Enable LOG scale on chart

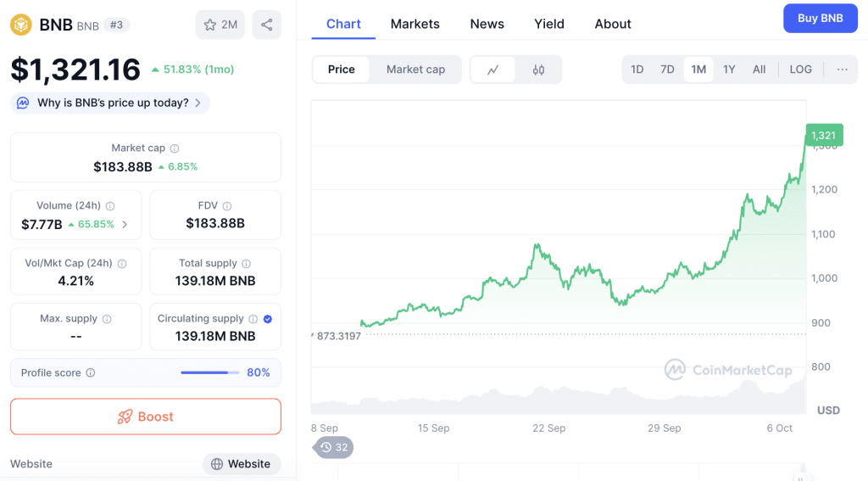coord(800,70)
